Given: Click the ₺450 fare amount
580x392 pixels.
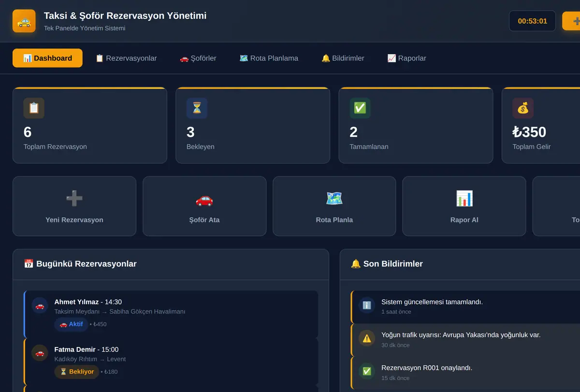Looking at the screenshot, I should point(100,324).
